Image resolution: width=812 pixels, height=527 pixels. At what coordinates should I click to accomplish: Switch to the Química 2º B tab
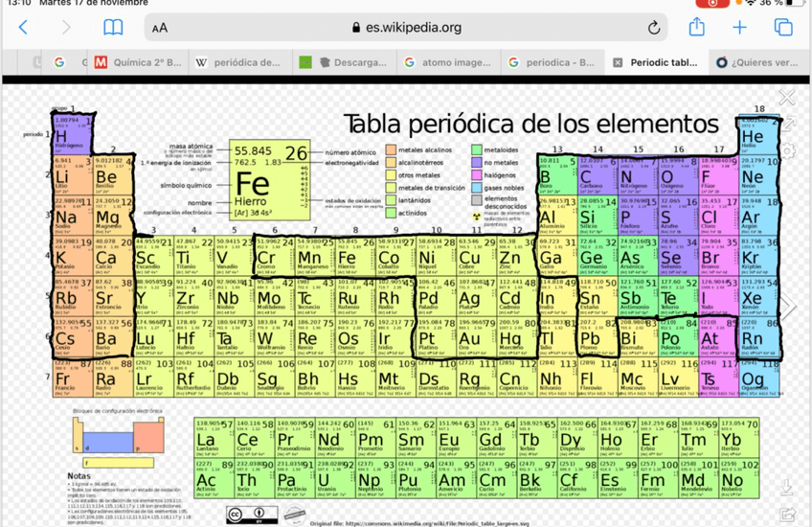[139, 62]
